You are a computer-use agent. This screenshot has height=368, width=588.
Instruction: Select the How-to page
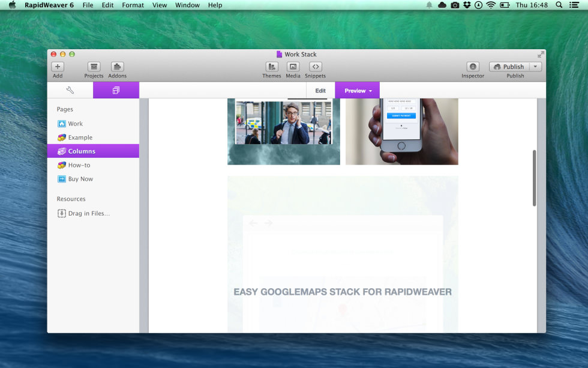pos(93,165)
